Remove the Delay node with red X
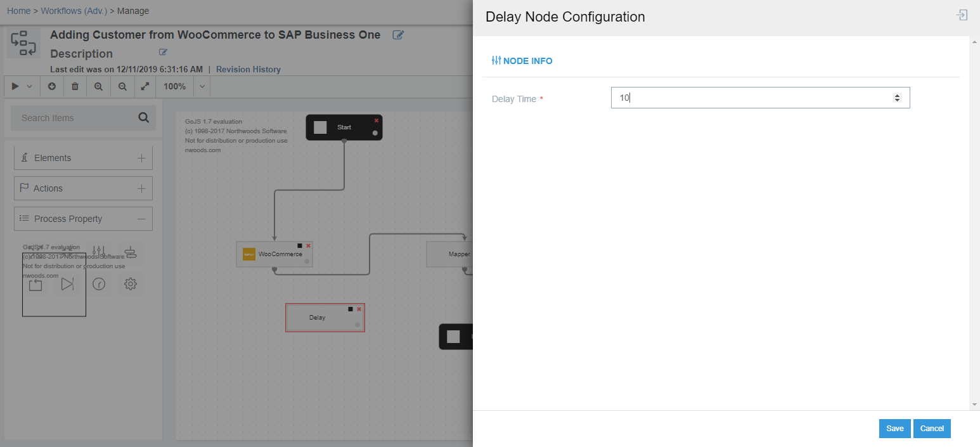Screen dimensions: 980x447 point(359,309)
